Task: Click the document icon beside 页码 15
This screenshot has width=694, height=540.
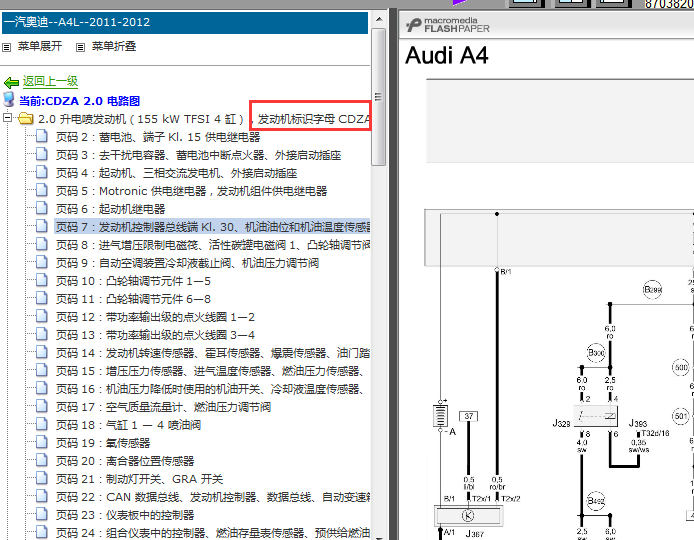Action: coord(42,370)
